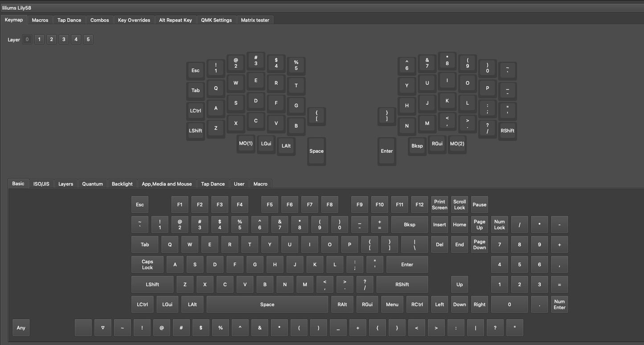Select layer 2 button

(x=52, y=40)
